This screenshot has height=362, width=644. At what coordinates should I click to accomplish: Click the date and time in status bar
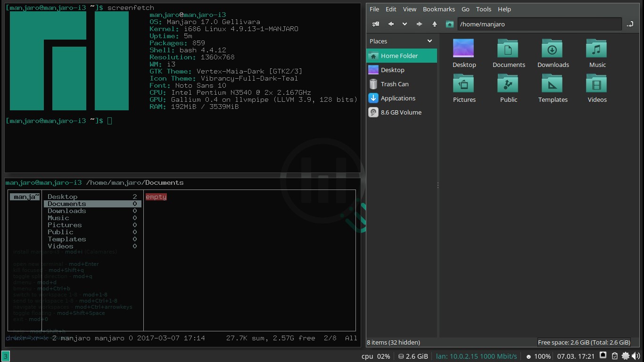coord(576,356)
